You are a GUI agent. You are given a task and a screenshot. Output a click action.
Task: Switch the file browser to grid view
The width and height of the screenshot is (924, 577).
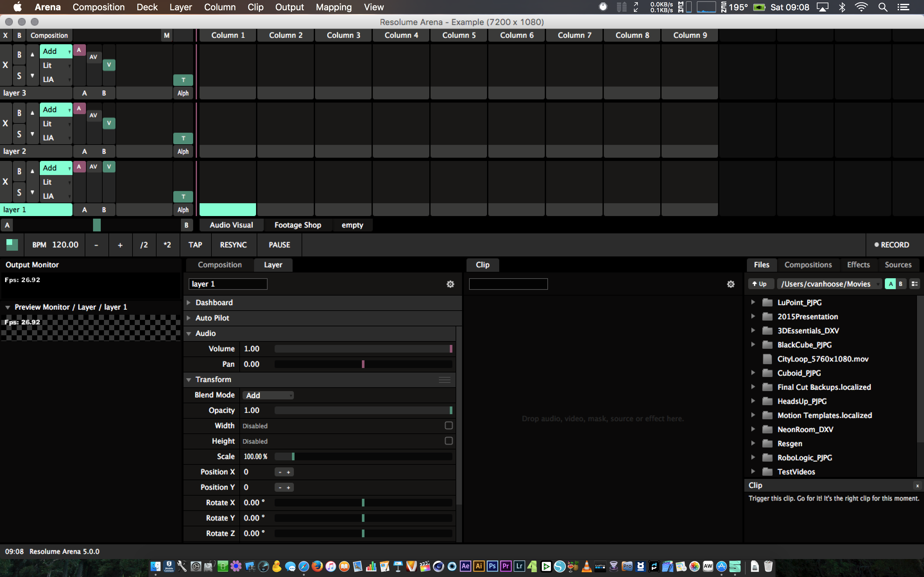tap(914, 284)
